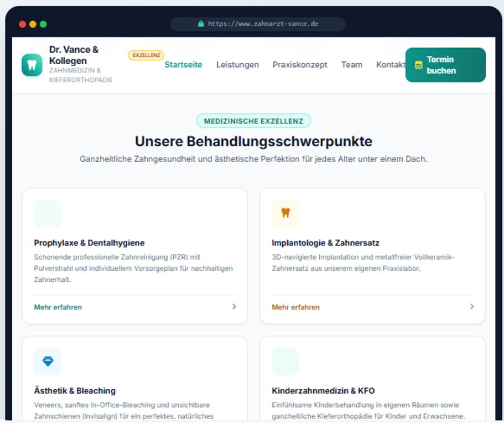Open the Kontakt nav item
This screenshot has width=504, height=423.
pos(391,65)
